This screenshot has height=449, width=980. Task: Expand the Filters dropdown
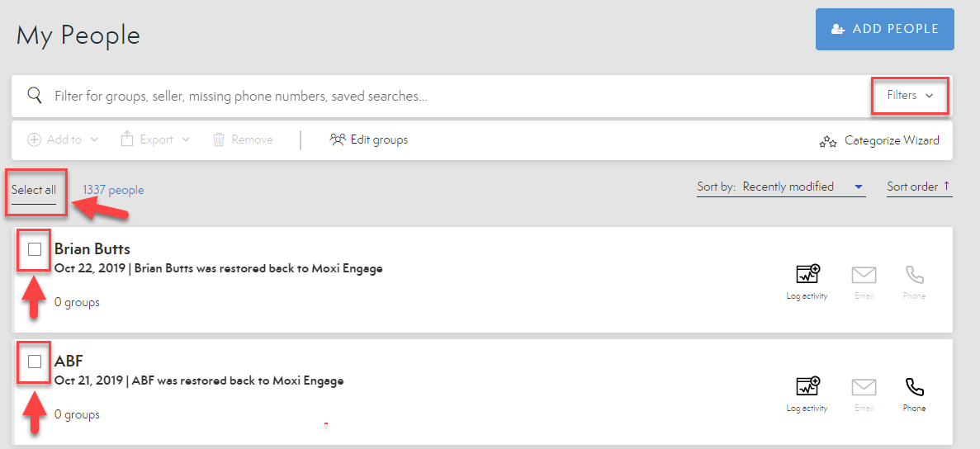(910, 96)
